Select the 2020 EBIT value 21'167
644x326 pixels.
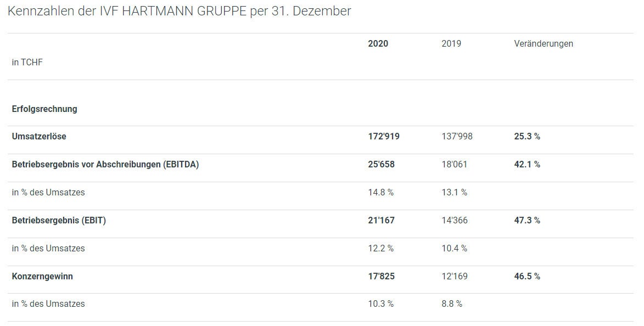pos(381,221)
